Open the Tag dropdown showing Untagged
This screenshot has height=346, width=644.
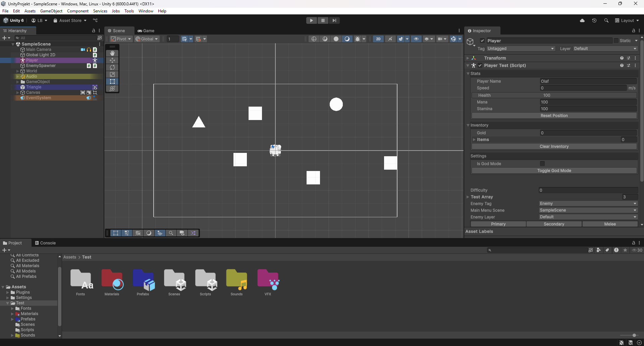pyautogui.click(x=521, y=49)
